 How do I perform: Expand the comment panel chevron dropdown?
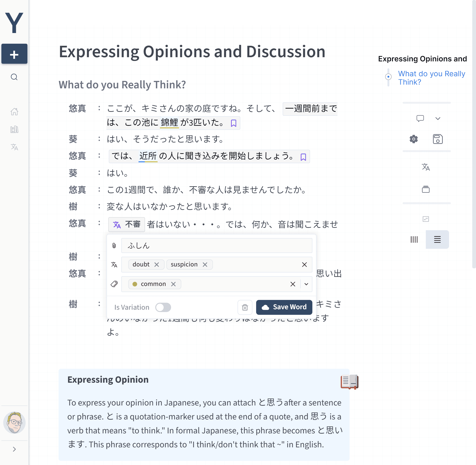[x=438, y=118]
